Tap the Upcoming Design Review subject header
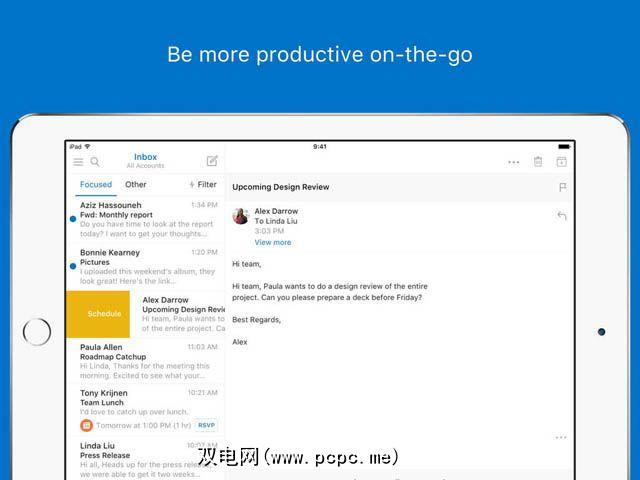640x480 pixels. pyautogui.click(x=281, y=187)
